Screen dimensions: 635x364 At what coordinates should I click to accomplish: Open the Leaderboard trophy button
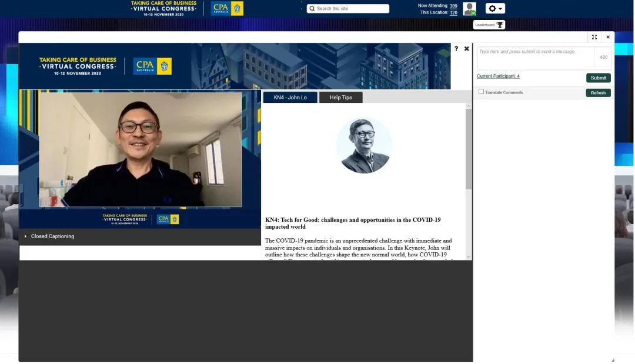(x=489, y=25)
